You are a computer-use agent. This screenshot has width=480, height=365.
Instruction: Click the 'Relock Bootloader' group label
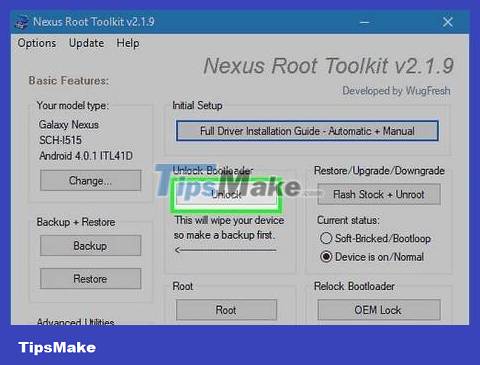click(354, 286)
